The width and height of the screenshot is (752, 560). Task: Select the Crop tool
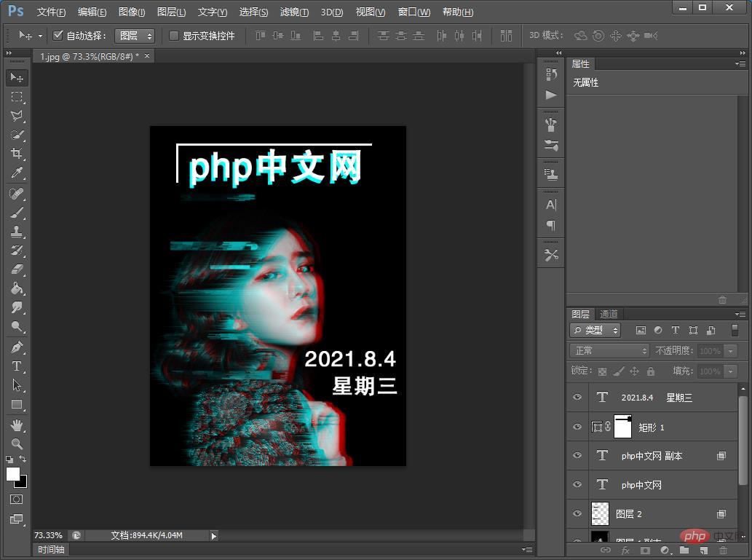pos(17,154)
